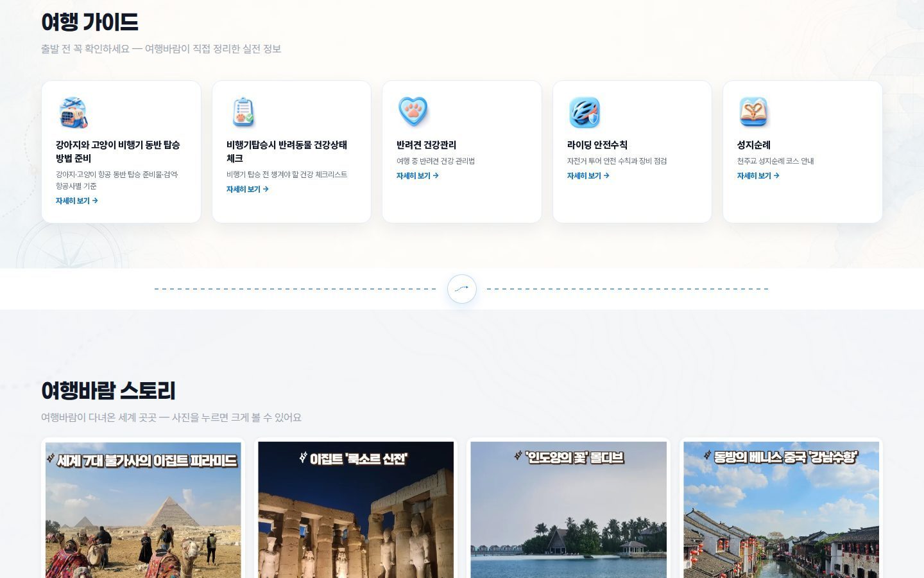This screenshot has height=578, width=924.
Task: Click the subtitle starting '여행바람이 다녀온 세계 곳곳'
Action: (171, 417)
